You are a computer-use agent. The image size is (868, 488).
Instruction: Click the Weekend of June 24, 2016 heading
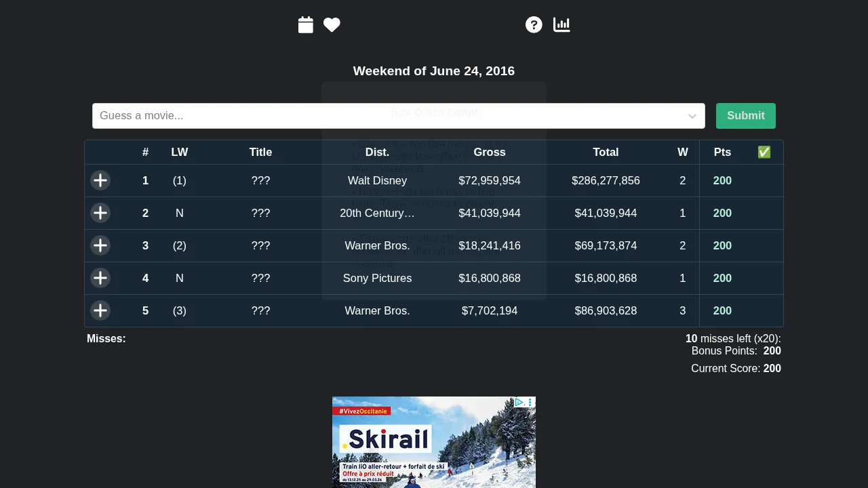point(434,71)
